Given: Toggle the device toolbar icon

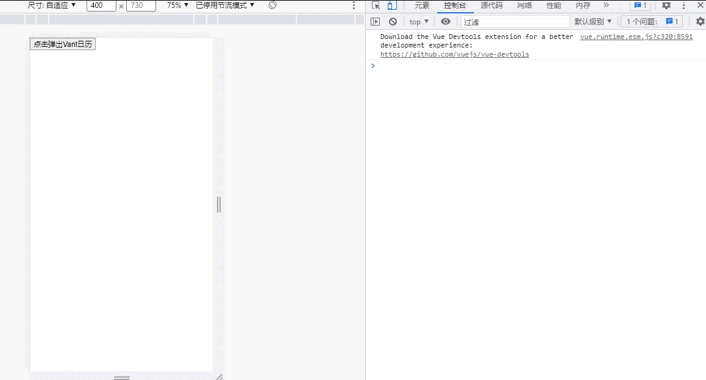Looking at the screenshot, I should [x=392, y=5].
